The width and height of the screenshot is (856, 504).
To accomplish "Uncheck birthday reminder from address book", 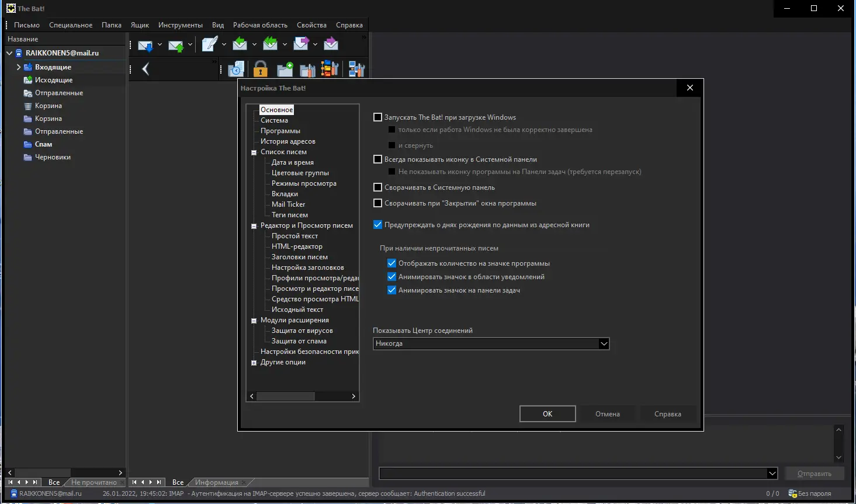I will 377,225.
